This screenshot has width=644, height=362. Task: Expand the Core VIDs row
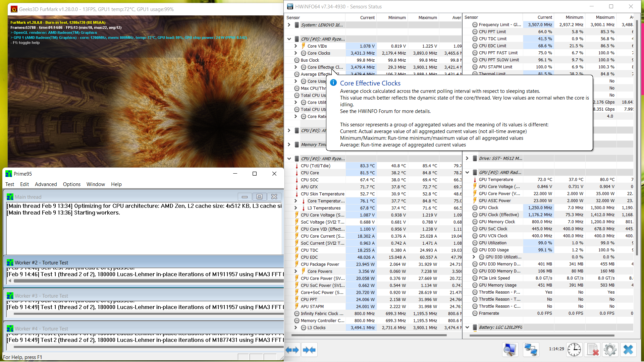click(x=296, y=46)
